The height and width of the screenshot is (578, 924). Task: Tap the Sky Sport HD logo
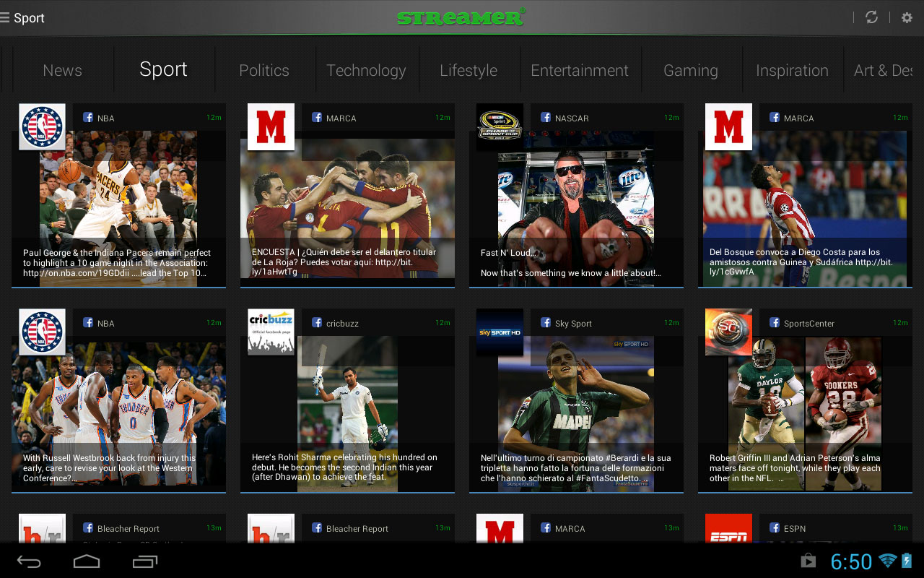(x=500, y=332)
